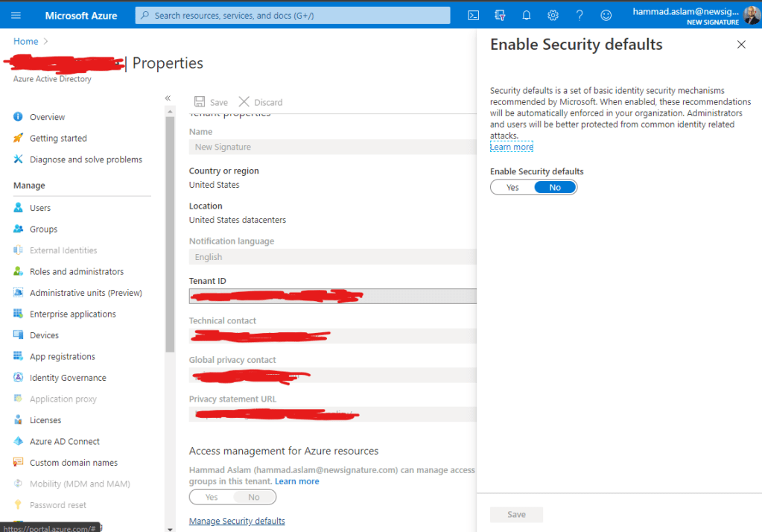Open Users in the Manage menu
This screenshot has height=532, width=762.
point(40,208)
